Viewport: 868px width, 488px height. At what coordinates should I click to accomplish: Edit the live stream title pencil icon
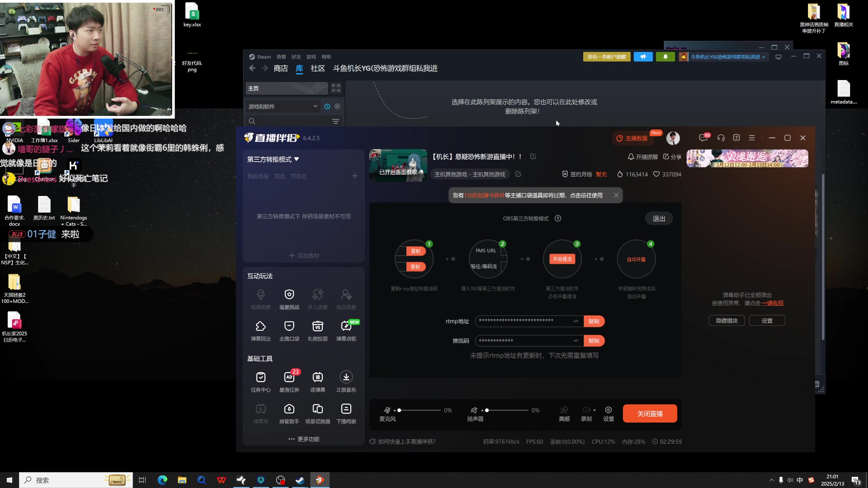pyautogui.click(x=533, y=156)
